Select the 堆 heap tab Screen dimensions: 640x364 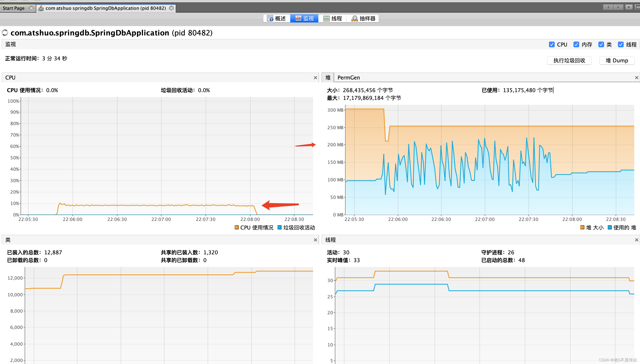click(328, 77)
